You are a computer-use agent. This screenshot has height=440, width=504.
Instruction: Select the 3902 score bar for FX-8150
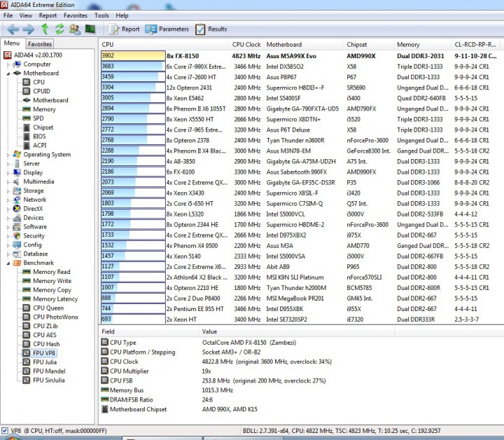[x=133, y=55]
